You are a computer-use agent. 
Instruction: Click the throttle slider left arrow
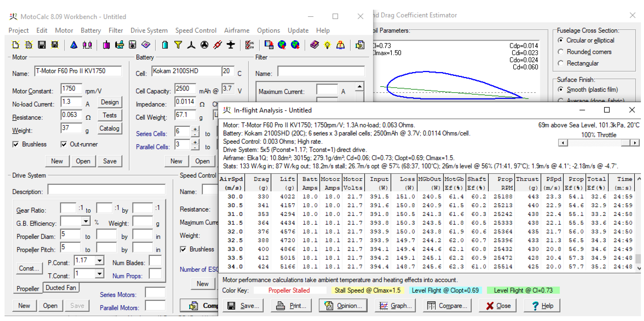563,143
